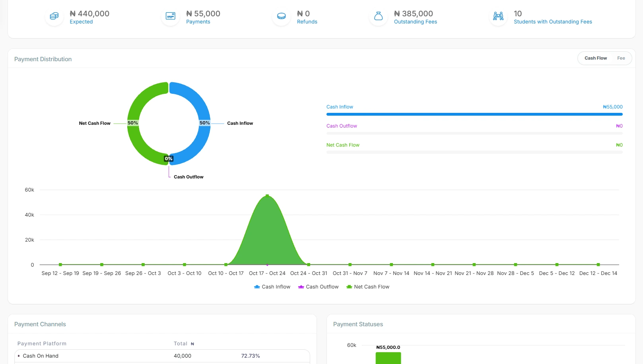Click the Payment Channels heading

tap(40, 324)
